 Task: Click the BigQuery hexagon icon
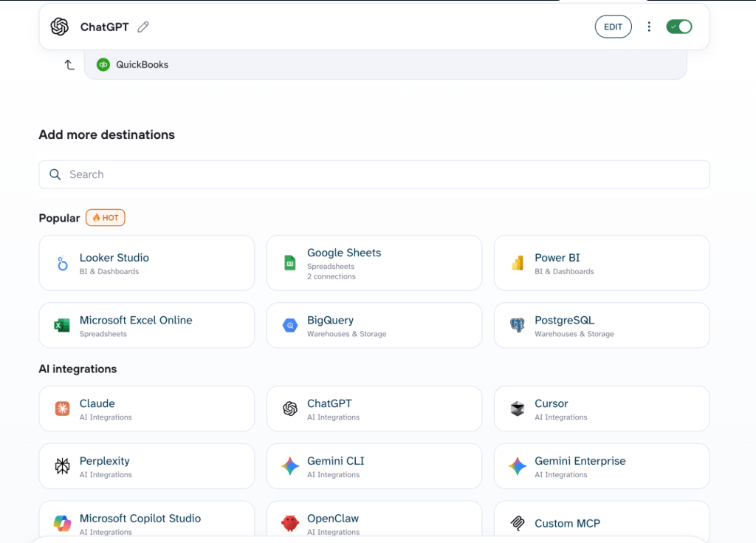click(289, 325)
